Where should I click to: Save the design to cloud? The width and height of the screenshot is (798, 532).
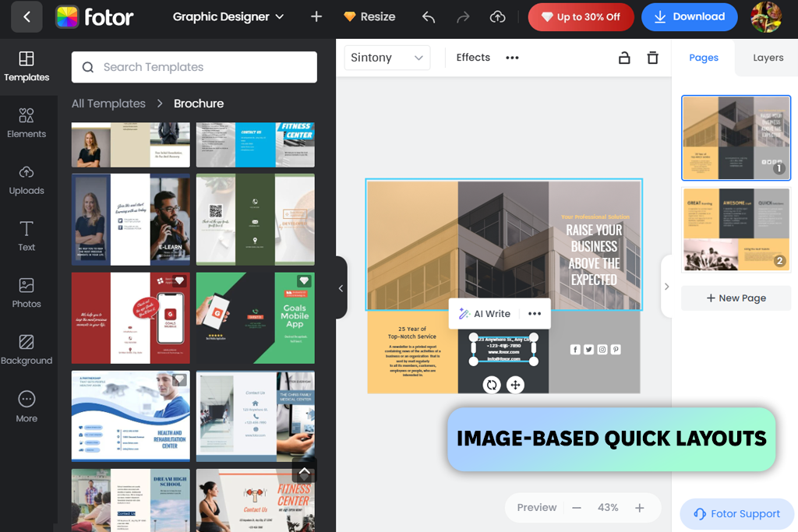[497, 17]
